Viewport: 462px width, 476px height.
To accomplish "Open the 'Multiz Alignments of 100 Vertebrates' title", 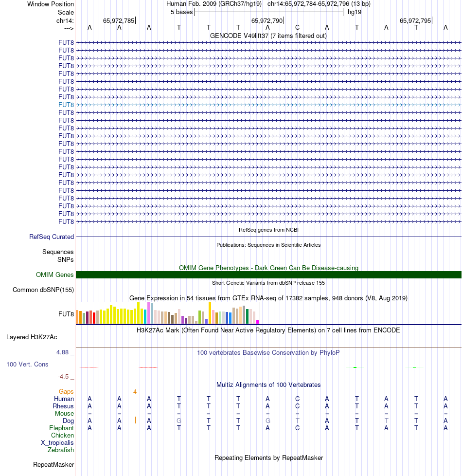I will coord(268,385).
